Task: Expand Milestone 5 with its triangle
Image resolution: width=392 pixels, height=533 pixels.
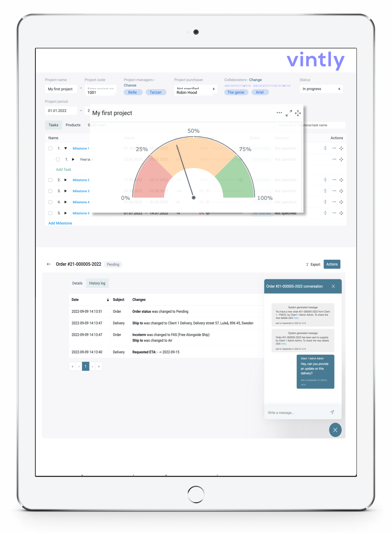Action: click(66, 213)
